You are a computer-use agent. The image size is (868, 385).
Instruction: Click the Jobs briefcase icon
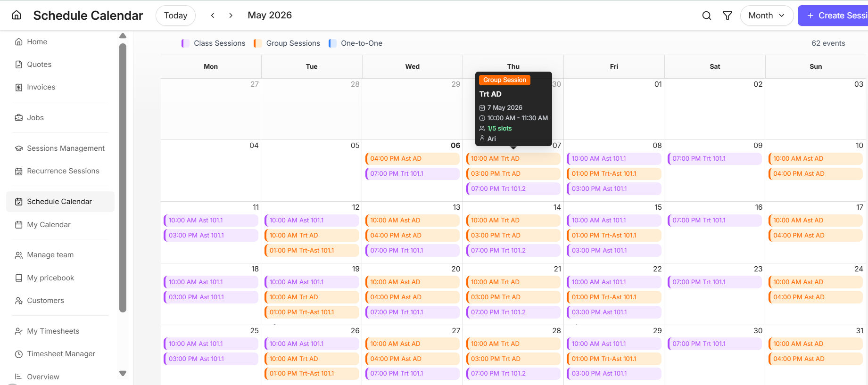(x=19, y=118)
